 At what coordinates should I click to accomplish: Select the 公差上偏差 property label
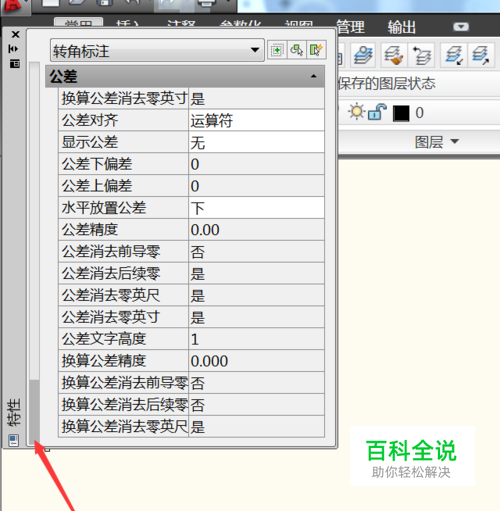pyautogui.click(x=123, y=186)
